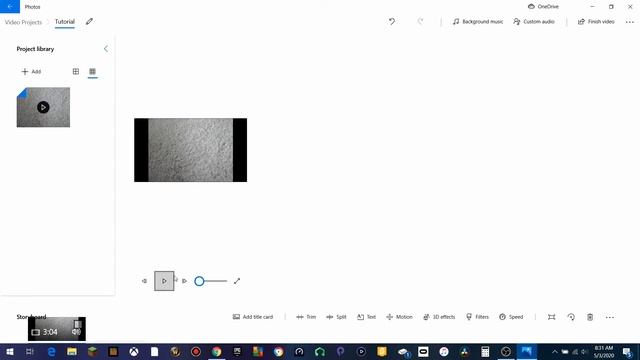Redo the last edit
Image resolution: width=640 pixels, height=360 pixels.
coord(420,22)
